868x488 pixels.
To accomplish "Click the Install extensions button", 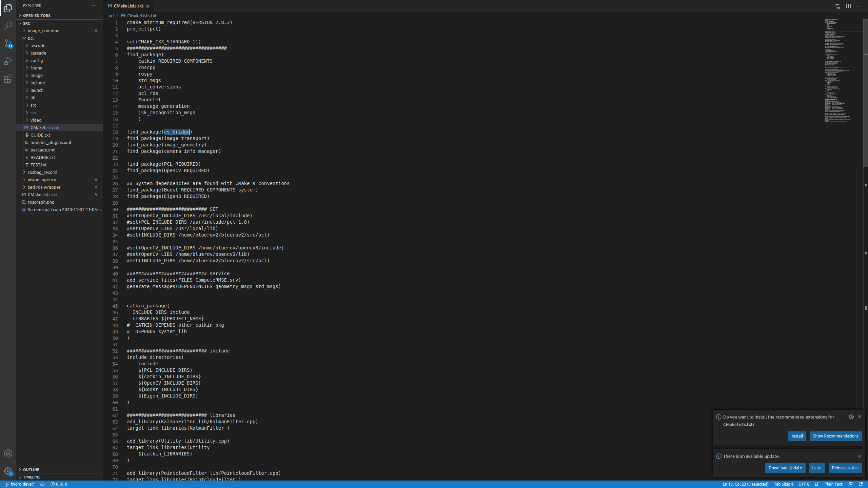I will pyautogui.click(x=797, y=436).
